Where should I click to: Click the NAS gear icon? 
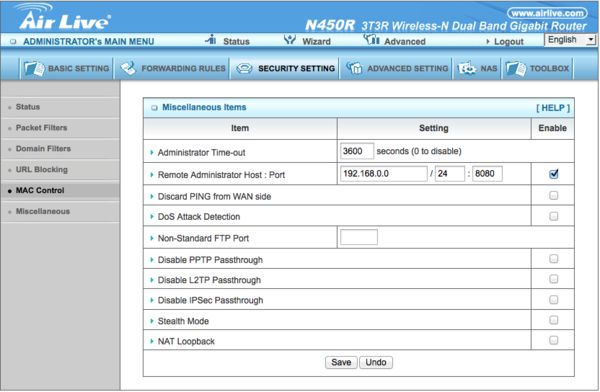coord(466,69)
